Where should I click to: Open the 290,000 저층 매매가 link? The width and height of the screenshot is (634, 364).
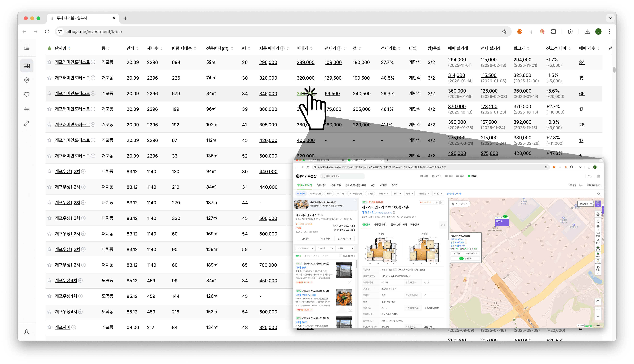(x=268, y=62)
